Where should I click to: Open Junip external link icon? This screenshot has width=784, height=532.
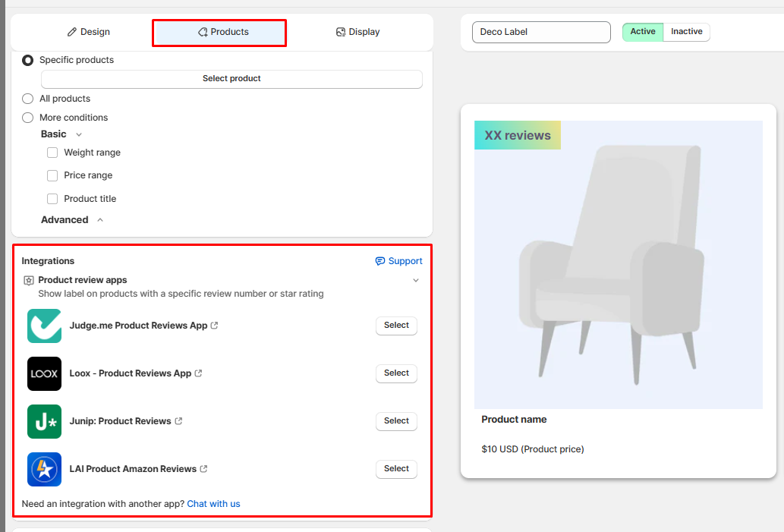[179, 421]
